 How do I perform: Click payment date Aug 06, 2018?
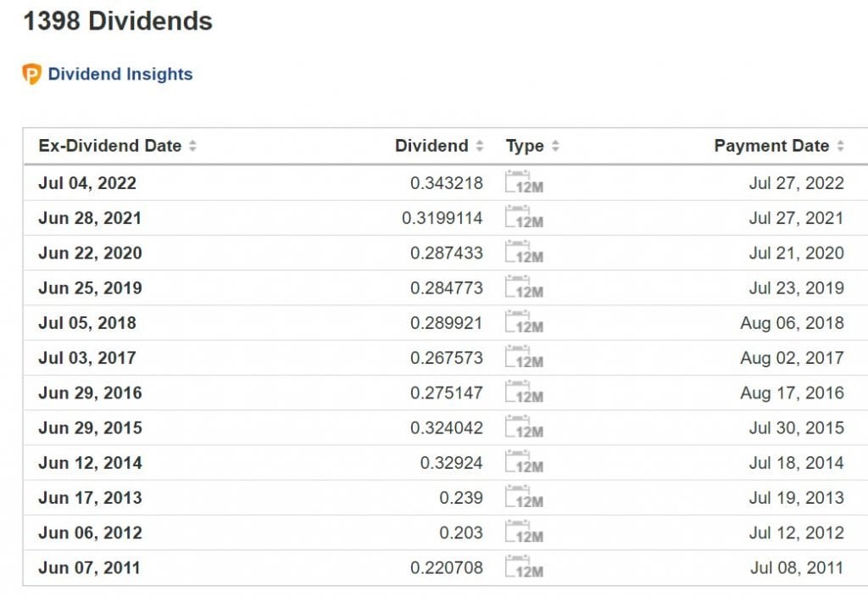pyautogui.click(x=793, y=323)
